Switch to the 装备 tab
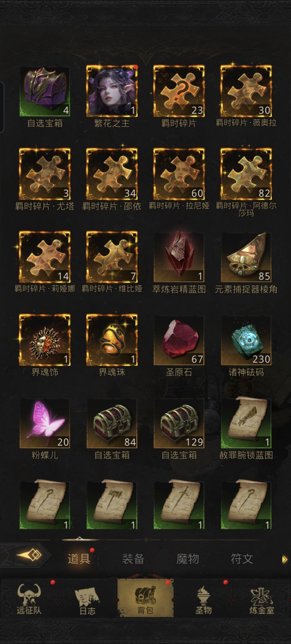291x644 pixels. [133, 559]
